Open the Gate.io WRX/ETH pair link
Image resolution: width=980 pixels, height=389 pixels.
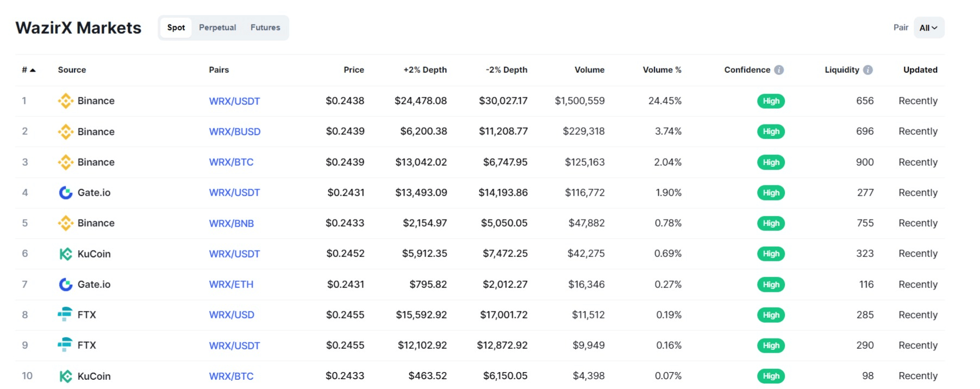(x=231, y=285)
